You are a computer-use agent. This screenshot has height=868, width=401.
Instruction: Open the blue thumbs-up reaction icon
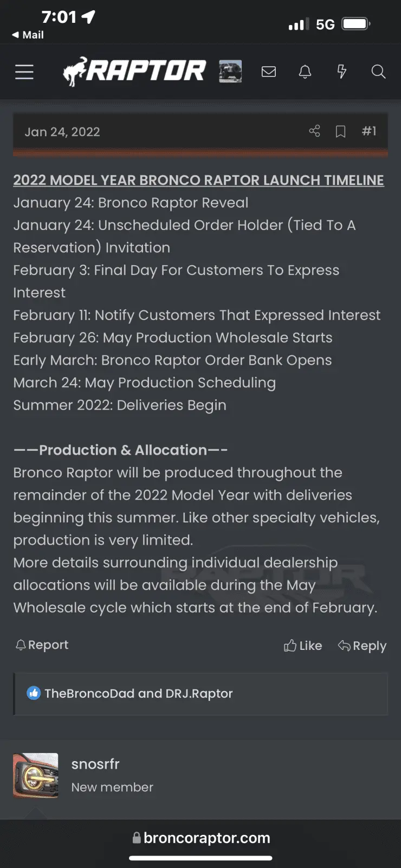click(x=34, y=693)
